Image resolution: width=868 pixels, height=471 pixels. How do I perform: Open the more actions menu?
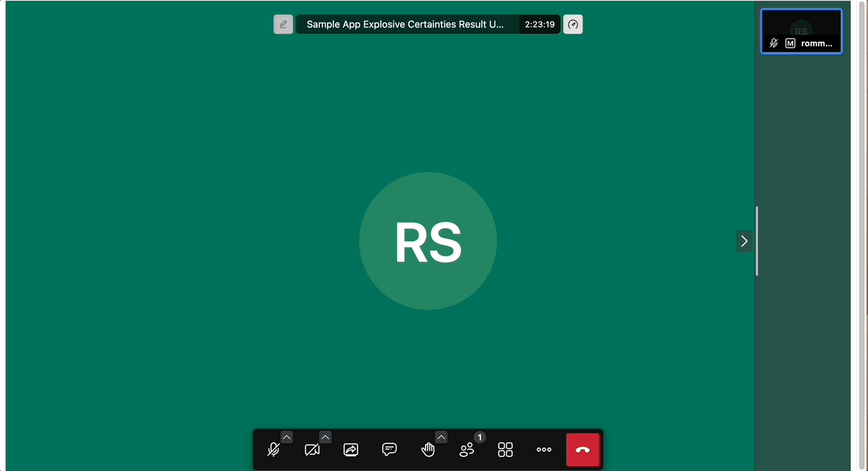[x=544, y=450]
